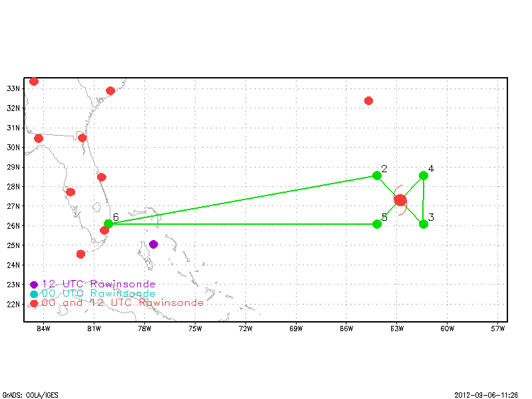Click the 31N latitude label
The width and height of the screenshot is (532, 399).
(x=13, y=128)
